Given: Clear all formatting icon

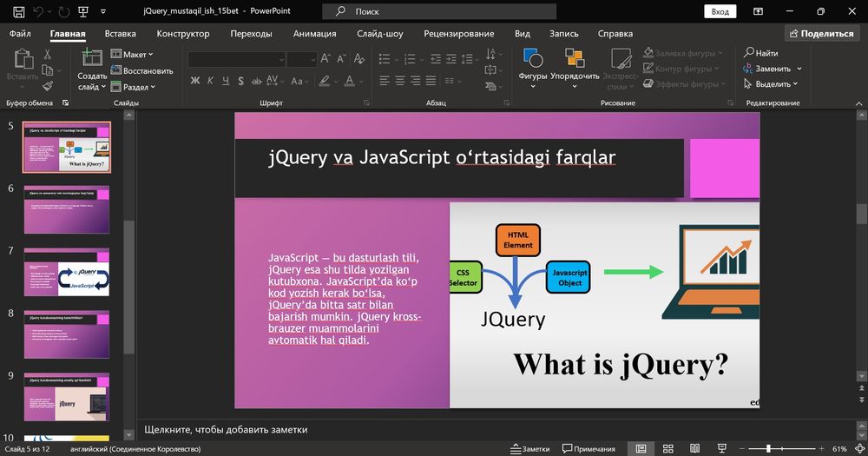Looking at the screenshot, I should point(359,58).
